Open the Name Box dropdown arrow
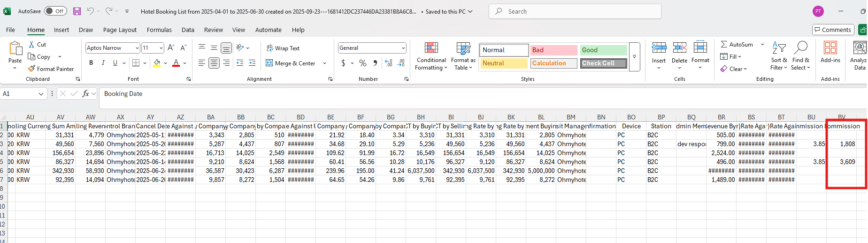 coord(41,94)
